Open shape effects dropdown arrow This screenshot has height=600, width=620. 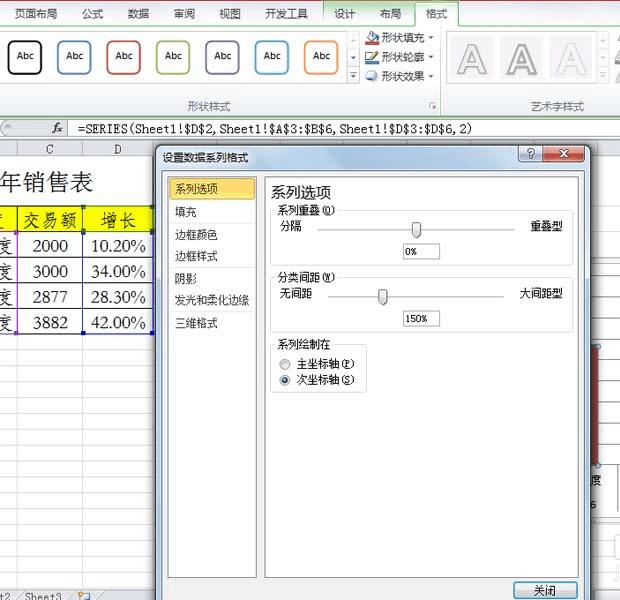431,76
